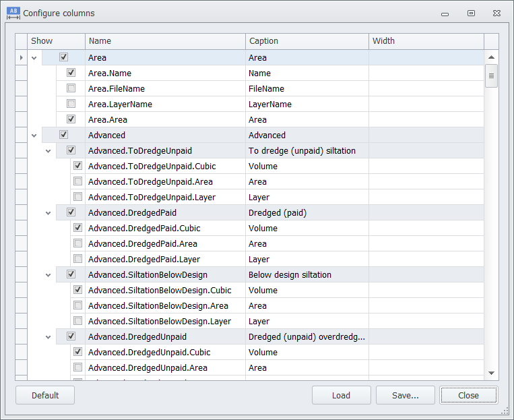514x420 pixels.
Task: Collapse the Area group row
Action: point(34,58)
